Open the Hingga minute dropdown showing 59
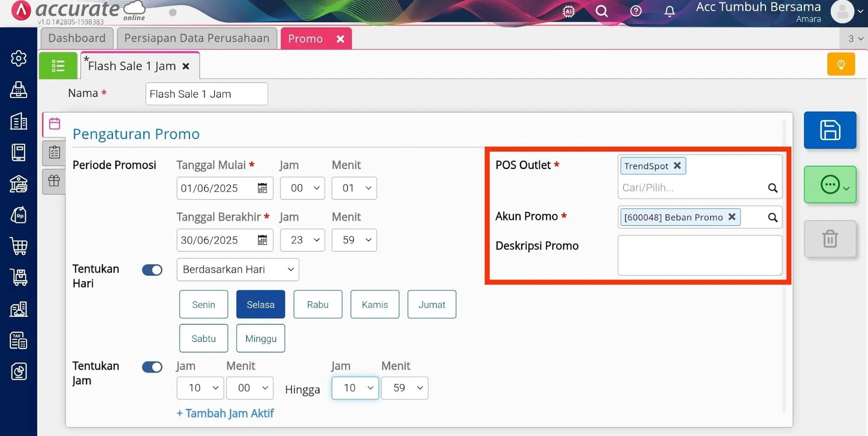Screen dimensions: 868x436 [405, 388]
